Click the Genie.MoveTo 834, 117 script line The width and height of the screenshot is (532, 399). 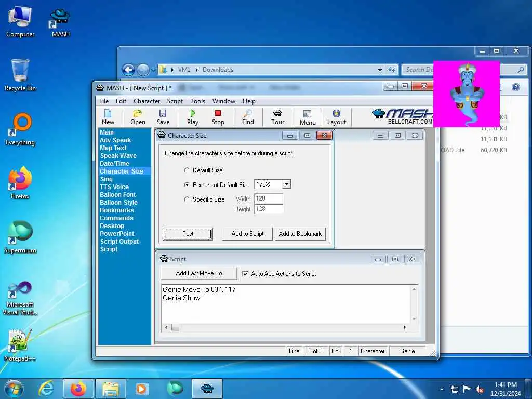pos(199,289)
